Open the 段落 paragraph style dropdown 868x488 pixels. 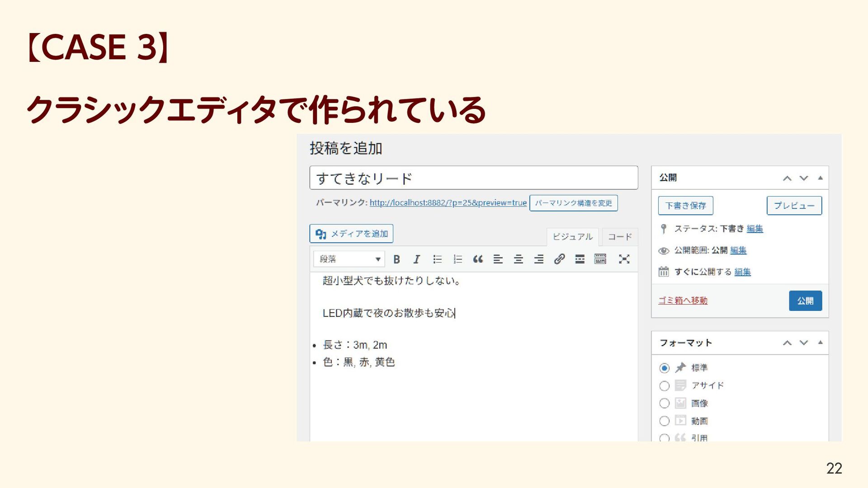coord(349,259)
